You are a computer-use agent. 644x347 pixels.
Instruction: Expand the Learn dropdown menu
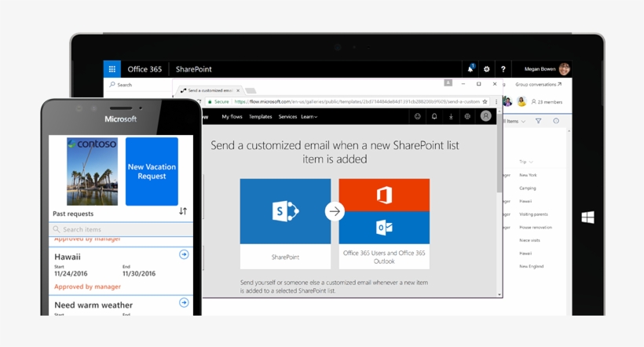(x=309, y=117)
